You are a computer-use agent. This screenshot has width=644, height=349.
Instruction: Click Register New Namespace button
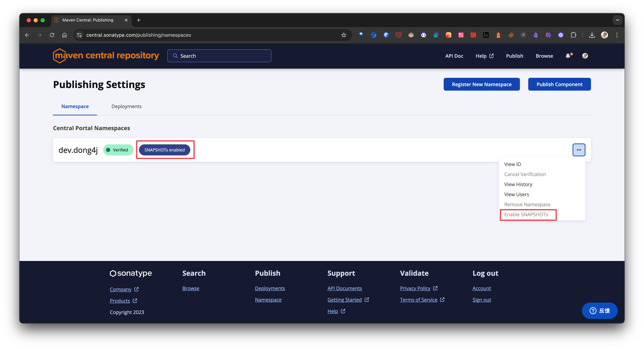tap(481, 84)
